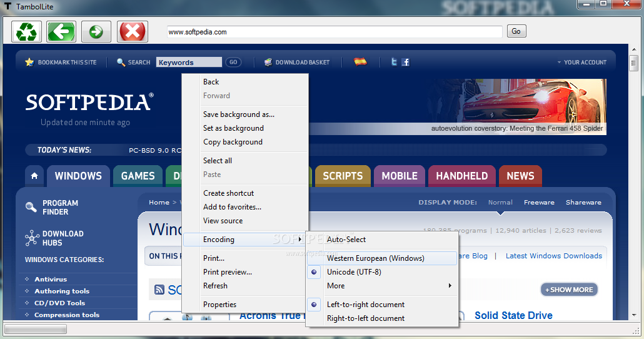The width and height of the screenshot is (644, 339).
Task: Choose Print preview... menu entry
Action: click(245, 272)
